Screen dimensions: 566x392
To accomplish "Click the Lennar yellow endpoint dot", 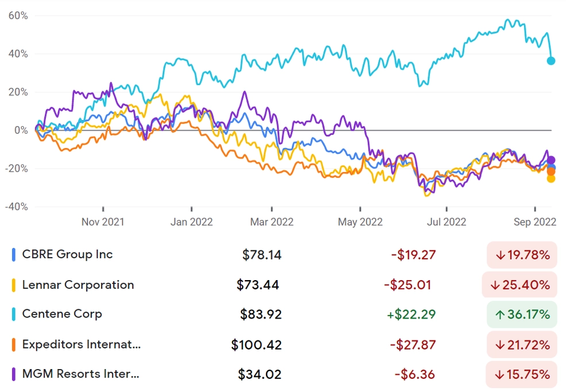I will (551, 178).
